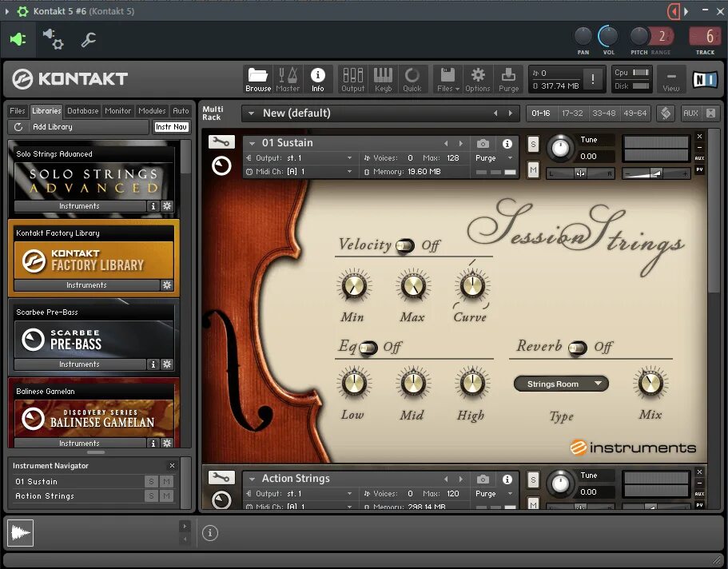
Task: Open Kontakt Factory Library Instruments button
Action: pyautogui.click(x=87, y=284)
